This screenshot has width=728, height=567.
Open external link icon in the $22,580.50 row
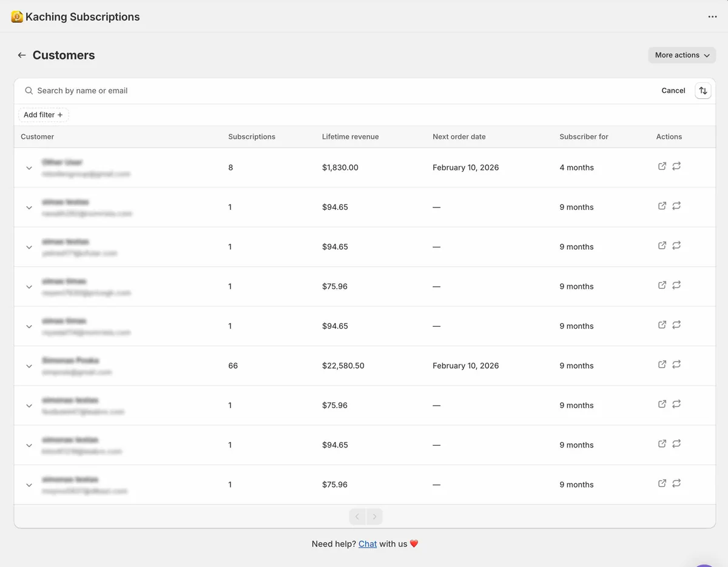coord(662,364)
